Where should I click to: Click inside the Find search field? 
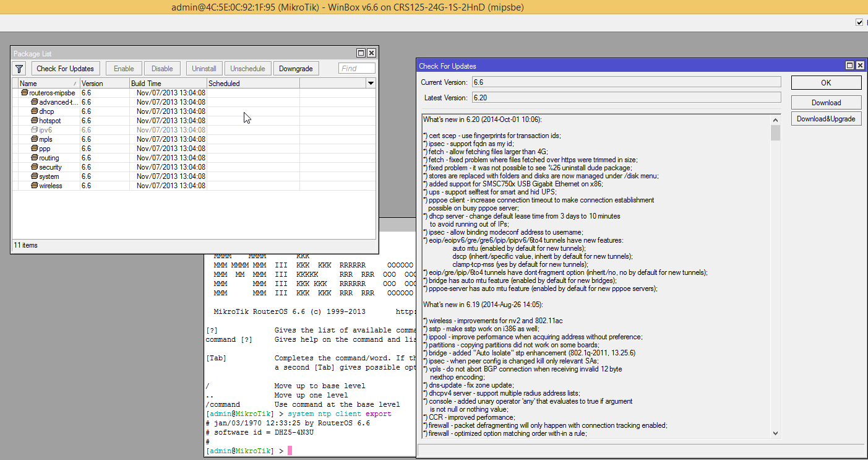pyautogui.click(x=356, y=68)
